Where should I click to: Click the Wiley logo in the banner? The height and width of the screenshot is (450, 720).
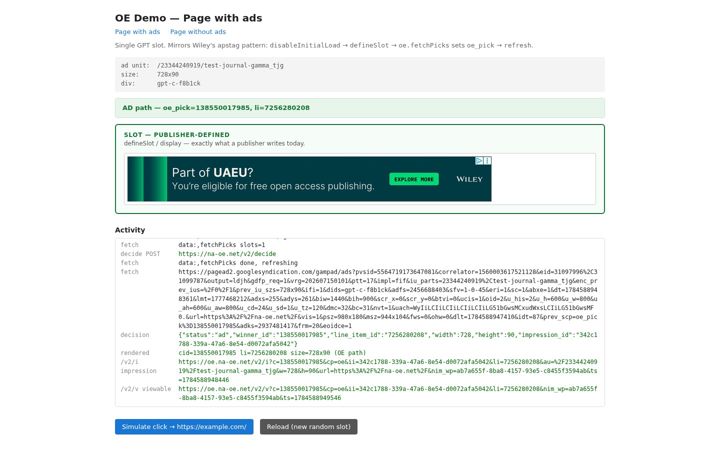coord(469,179)
